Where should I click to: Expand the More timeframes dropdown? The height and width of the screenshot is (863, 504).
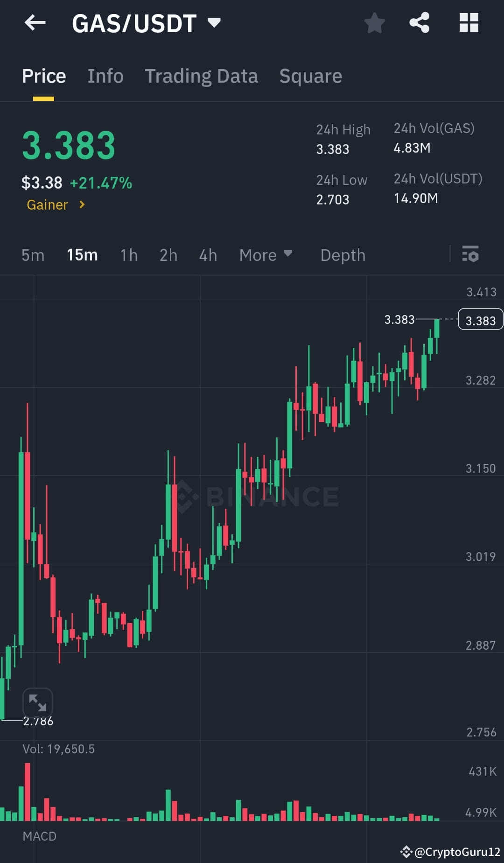[x=266, y=255]
